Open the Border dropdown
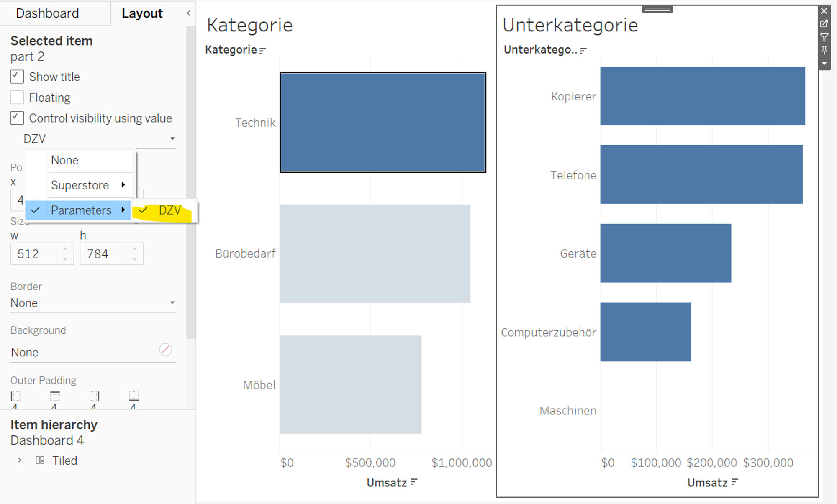The height and width of the screenshot is (504, 837). pyautogui.click(x=92, y=303)
